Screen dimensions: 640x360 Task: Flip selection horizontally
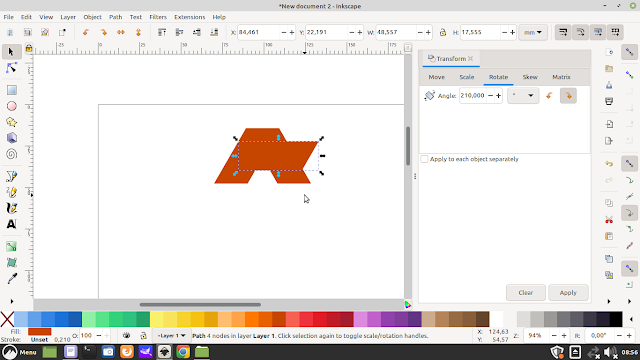pos(121,32)
